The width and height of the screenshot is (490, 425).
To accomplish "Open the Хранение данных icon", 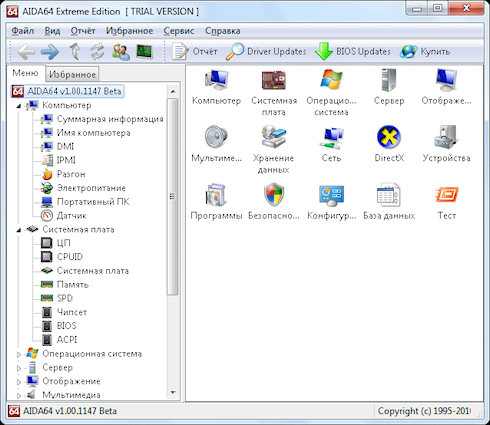I will pos(273,150).
